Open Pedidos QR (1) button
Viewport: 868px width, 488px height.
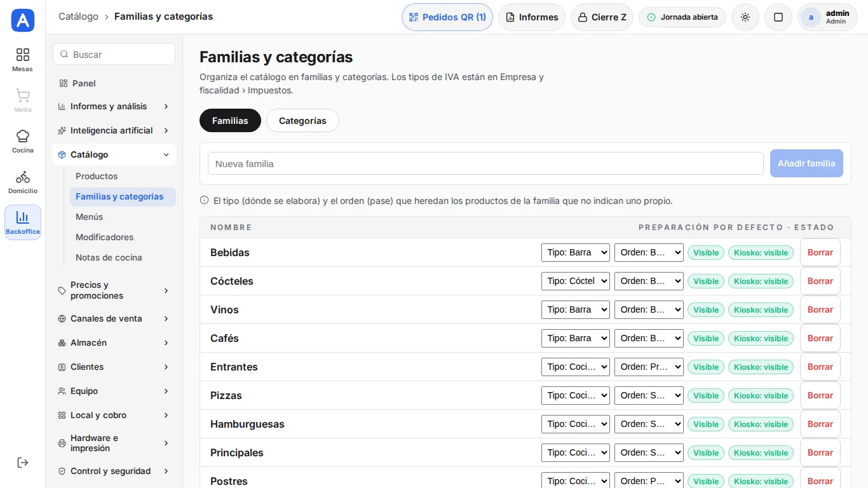click(447, 17)
